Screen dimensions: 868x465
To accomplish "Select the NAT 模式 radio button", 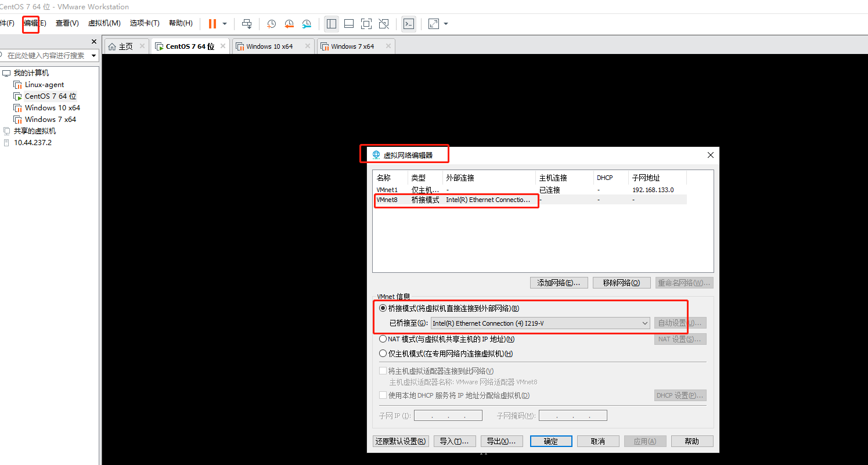I will pos(383,339).
